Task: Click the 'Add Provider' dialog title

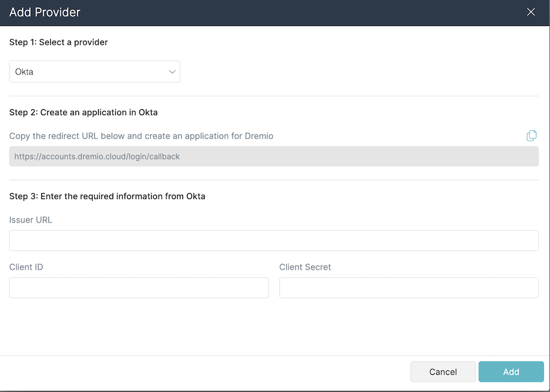Action: tap(45, 12)
